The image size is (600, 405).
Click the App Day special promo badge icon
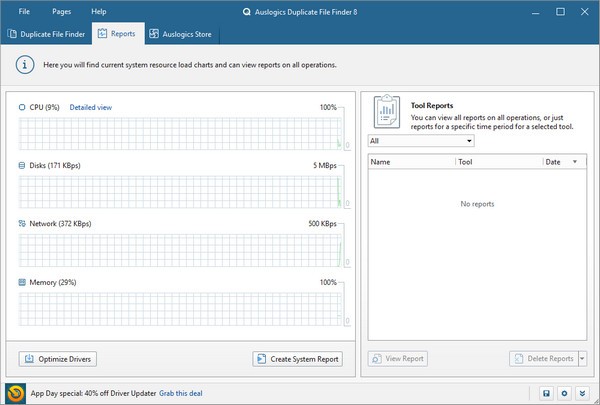point(16,392)
